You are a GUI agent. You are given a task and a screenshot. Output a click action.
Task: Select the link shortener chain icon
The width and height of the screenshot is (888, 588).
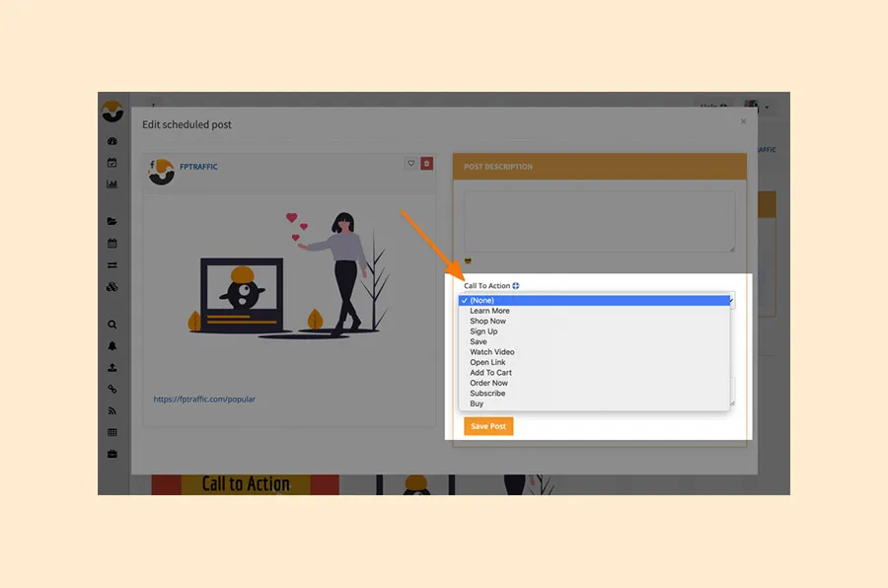coord(113,387)
